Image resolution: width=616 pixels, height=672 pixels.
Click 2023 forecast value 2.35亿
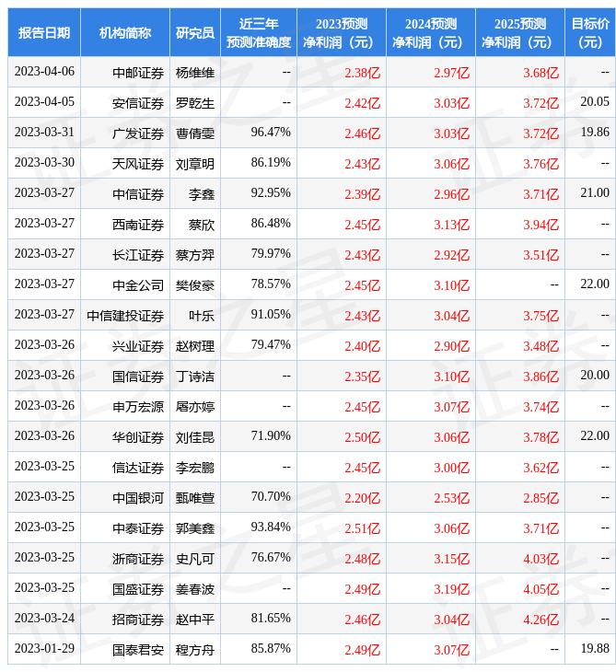pos(362,377)
